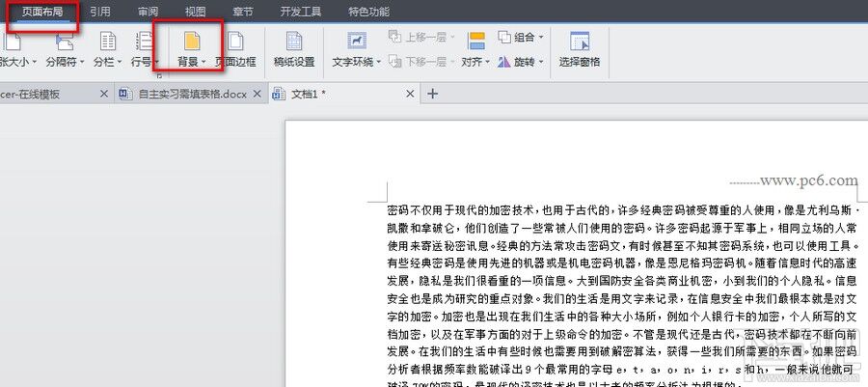Expand the 分栏 dropdown arrow
868x387 pixels.
point(119,62)
